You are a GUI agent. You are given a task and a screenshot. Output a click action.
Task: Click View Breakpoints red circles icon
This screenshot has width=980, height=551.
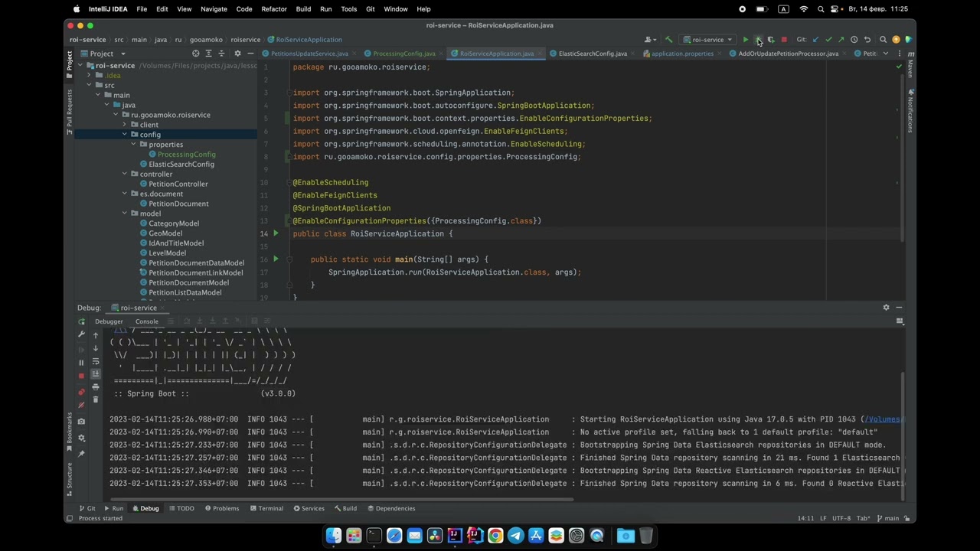[x=82, y=392]
